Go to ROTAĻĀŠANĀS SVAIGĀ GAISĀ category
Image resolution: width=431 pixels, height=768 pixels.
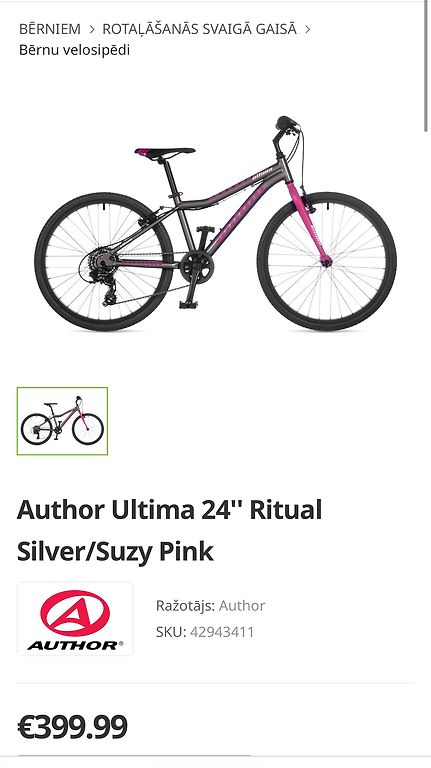199,29
